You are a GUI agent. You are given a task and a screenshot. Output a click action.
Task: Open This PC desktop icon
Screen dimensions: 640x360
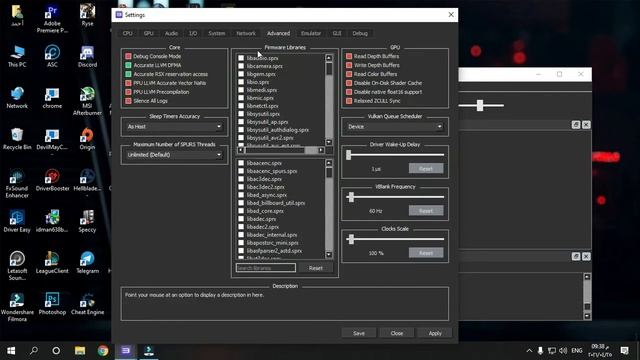(x=17, y=56)
